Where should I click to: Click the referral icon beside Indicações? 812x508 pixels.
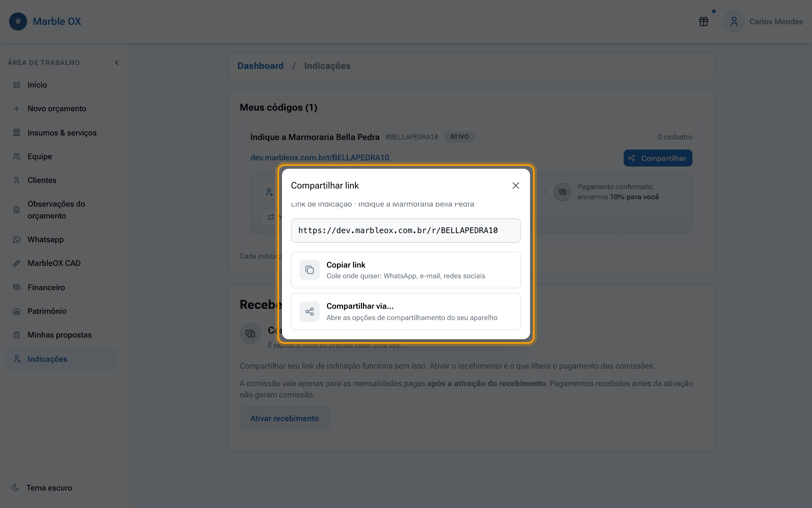(x=17, y=359)
